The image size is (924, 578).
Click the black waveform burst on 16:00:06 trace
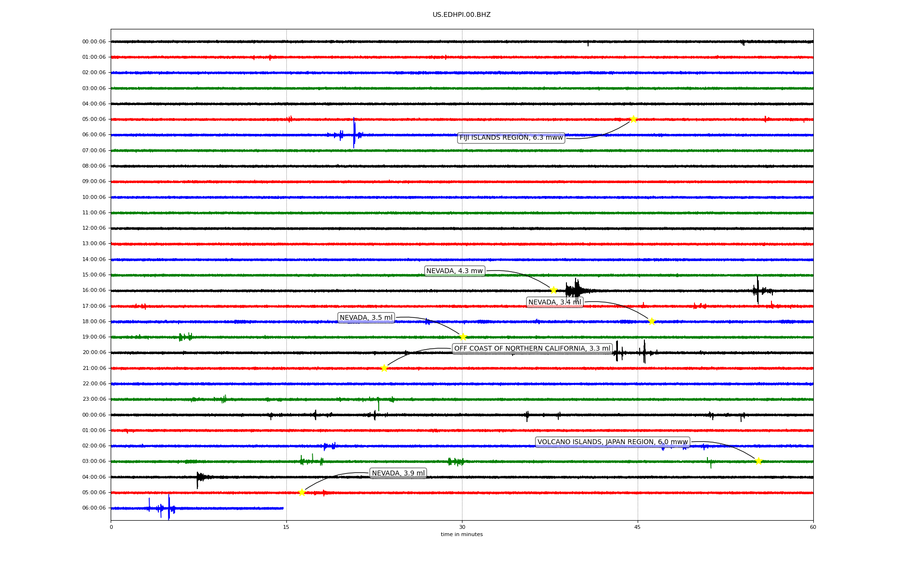point(575,290)
